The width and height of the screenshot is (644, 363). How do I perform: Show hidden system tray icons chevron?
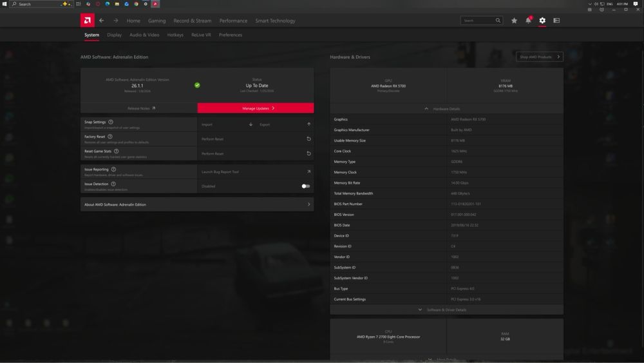(590, 4)
